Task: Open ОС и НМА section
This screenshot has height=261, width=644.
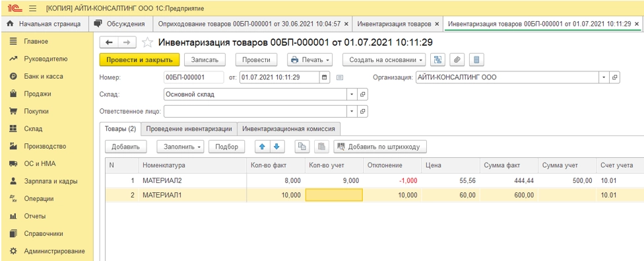Action: (x=40, y=164)
